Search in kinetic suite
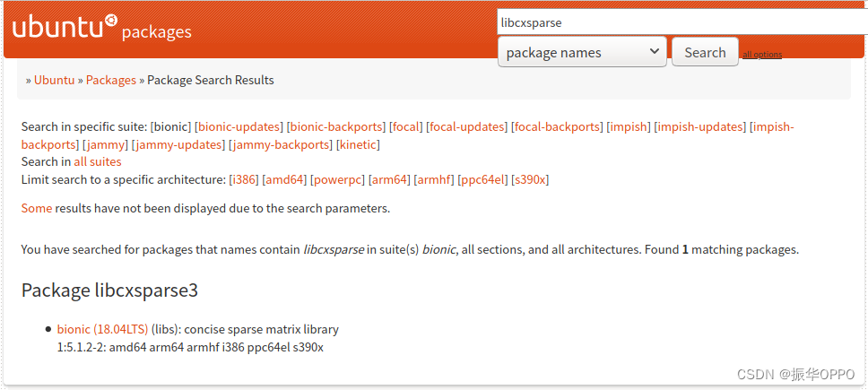The height and width of the screenshot is (390, 868). coord(359,145)
